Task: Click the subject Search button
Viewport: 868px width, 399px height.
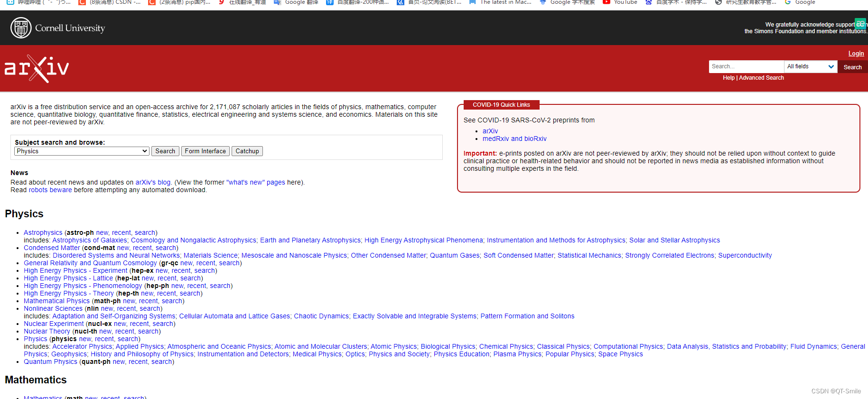Action: 165,151
